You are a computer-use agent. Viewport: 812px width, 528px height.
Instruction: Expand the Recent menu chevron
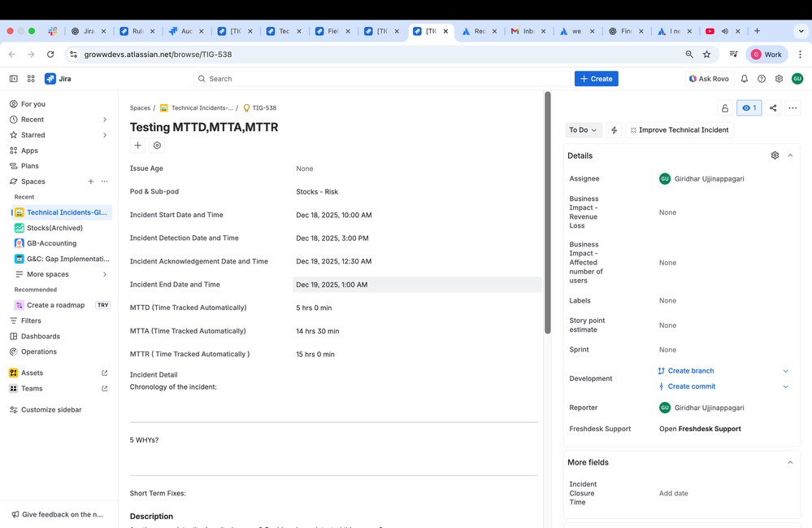(105, 120)
